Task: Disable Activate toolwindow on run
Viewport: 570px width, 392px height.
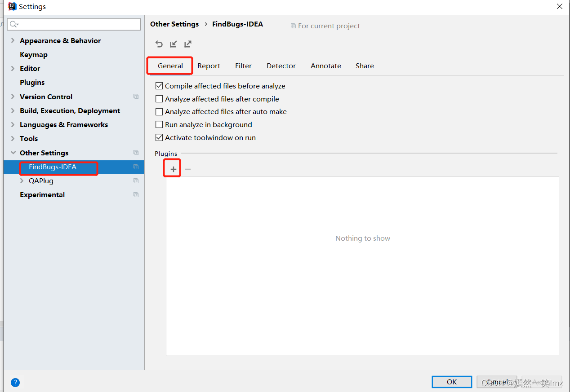Action: point(159,137)
